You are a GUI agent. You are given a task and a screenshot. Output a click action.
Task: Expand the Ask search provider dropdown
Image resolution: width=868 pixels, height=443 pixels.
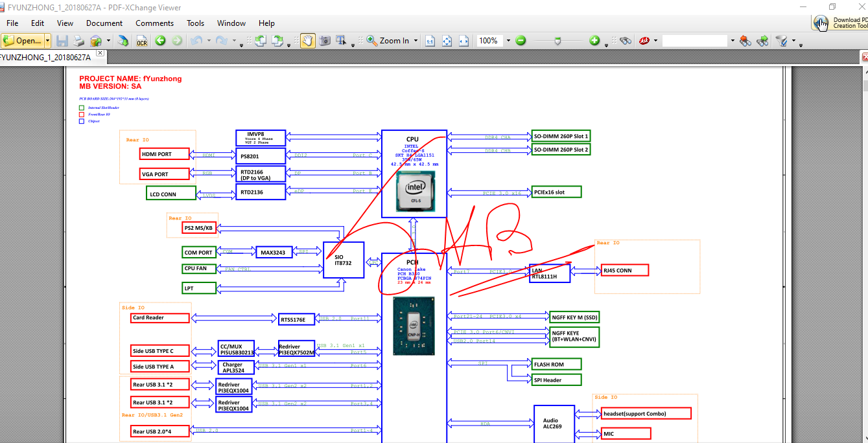pyautogui.click(x=655, y=41)
